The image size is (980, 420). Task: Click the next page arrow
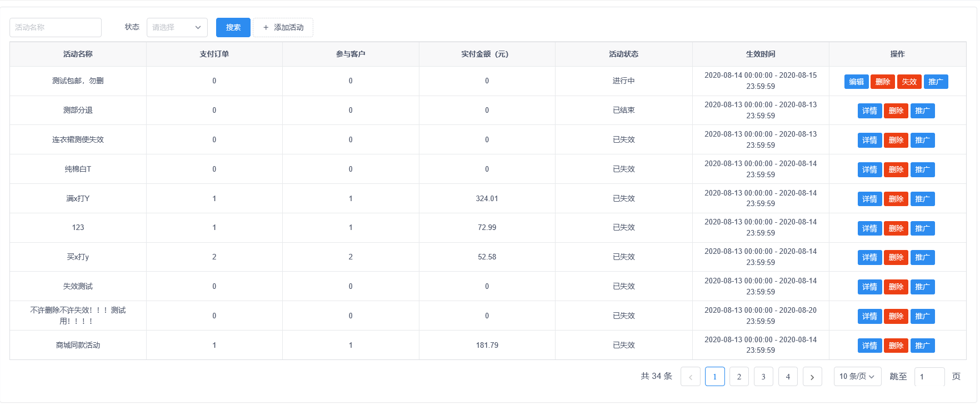click(x=812, y=377)
